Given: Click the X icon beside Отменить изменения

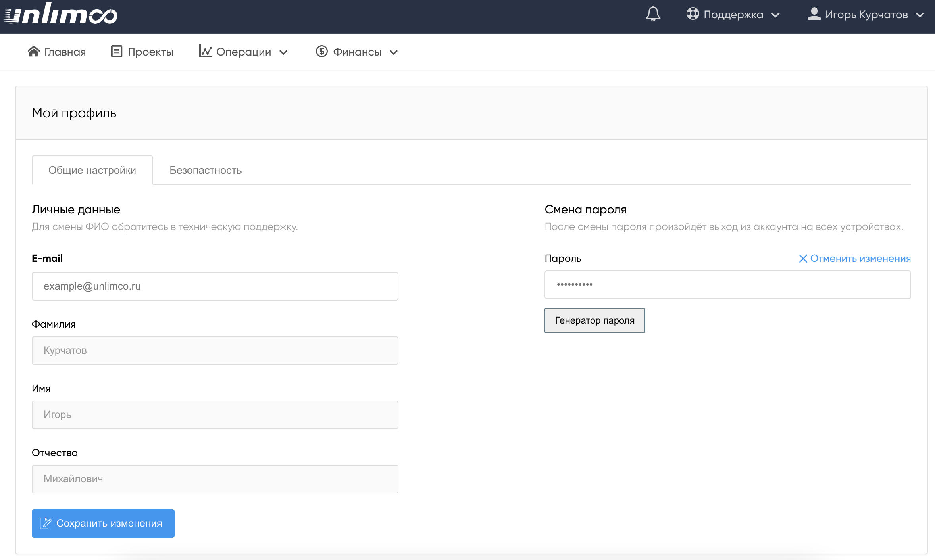Looking at the screenshot, I should point(803,259).
